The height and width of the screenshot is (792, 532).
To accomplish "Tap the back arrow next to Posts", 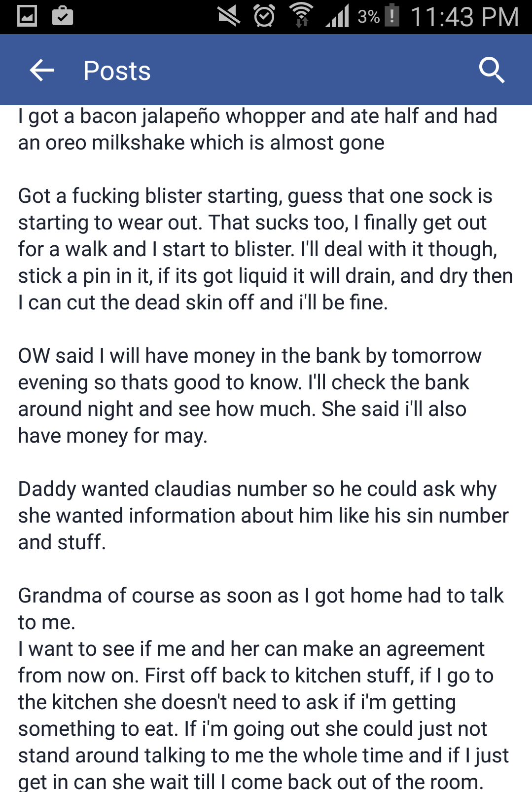I will tap(42, 71).
